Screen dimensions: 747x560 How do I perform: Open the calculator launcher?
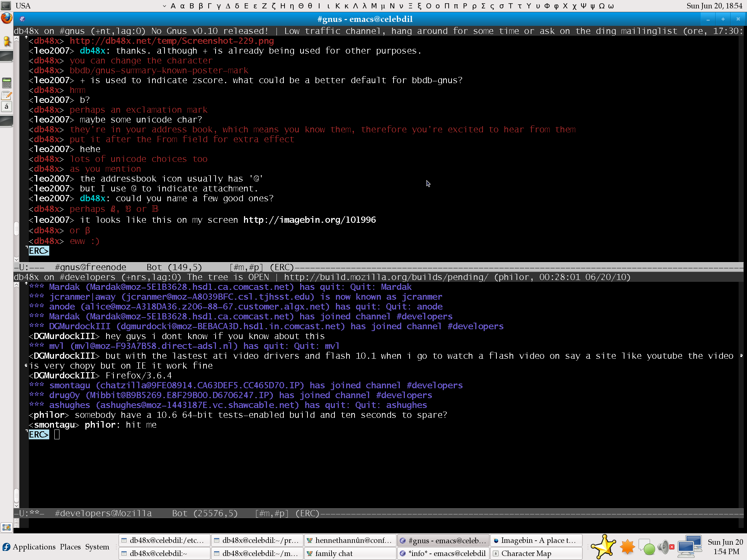[x=7, y=83]
